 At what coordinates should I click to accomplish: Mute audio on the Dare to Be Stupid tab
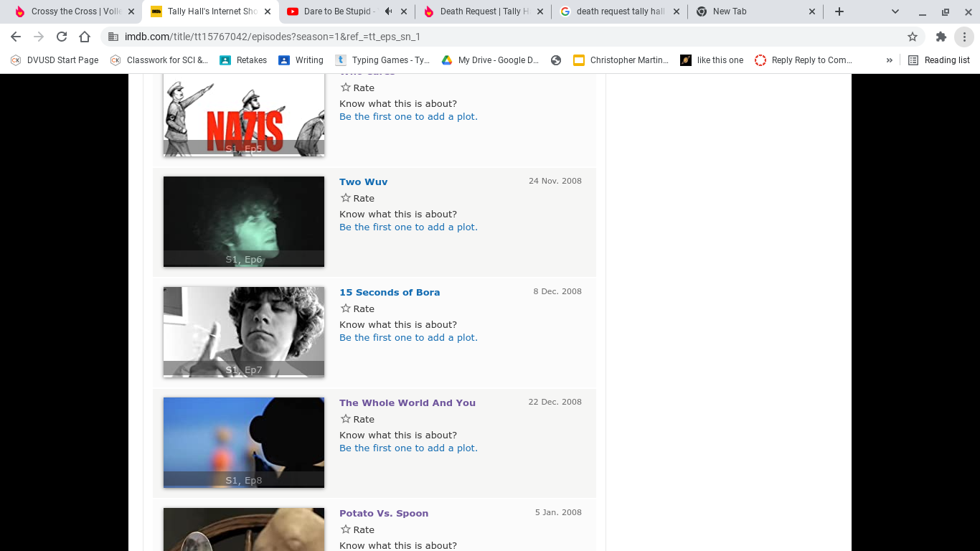point(388,11)
